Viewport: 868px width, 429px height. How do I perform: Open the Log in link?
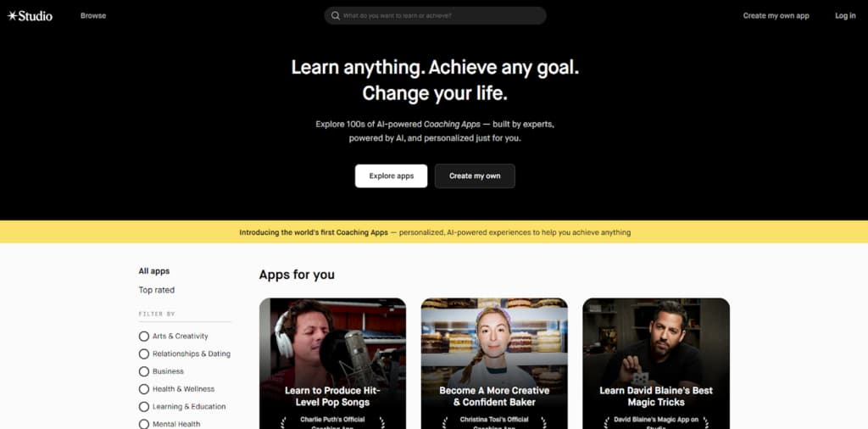point(845,15)
